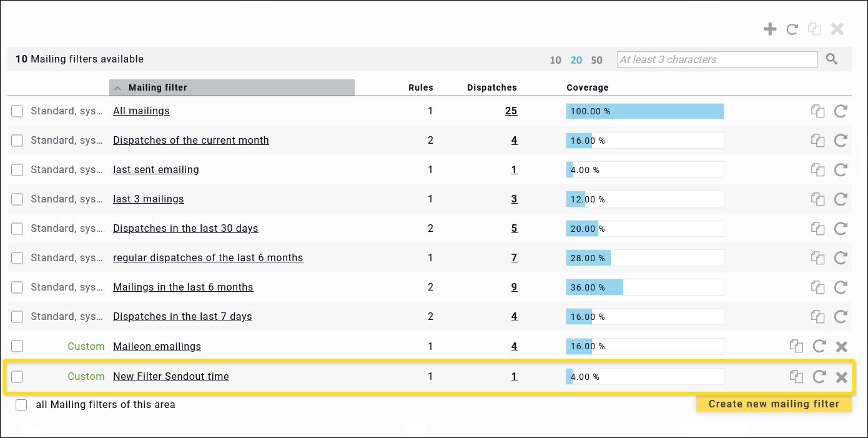Collapse the Mailing filter header chevron
868x438 pixels.
tap(117, 87)
